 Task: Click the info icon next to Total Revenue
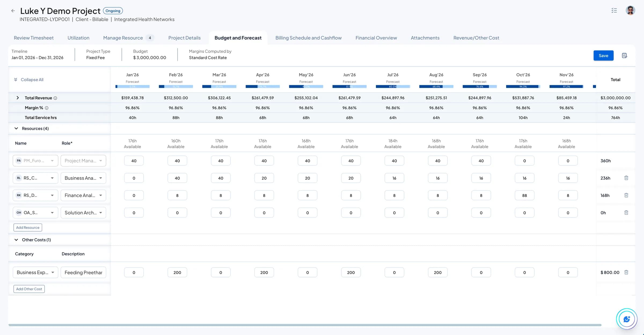[x=56, y=98]
